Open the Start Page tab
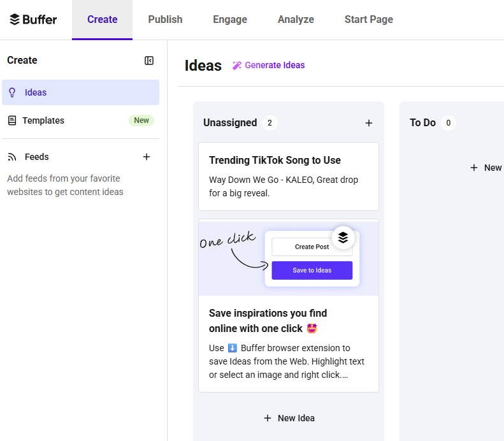Screen dimensions: 504x441 pyautogui.click(x=368, y=20)
